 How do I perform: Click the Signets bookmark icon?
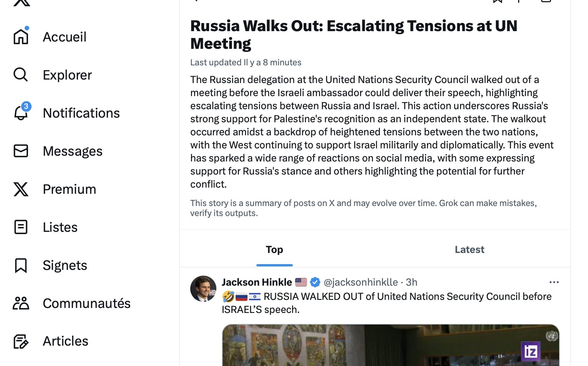click(x=21, y=265)
